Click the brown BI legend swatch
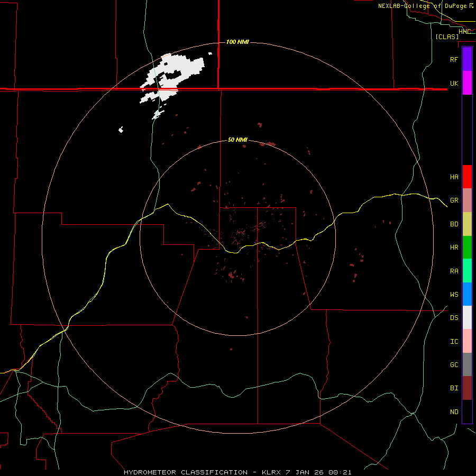Image resolution: width=476 pixels, height=476 pixels. [467, 388]
